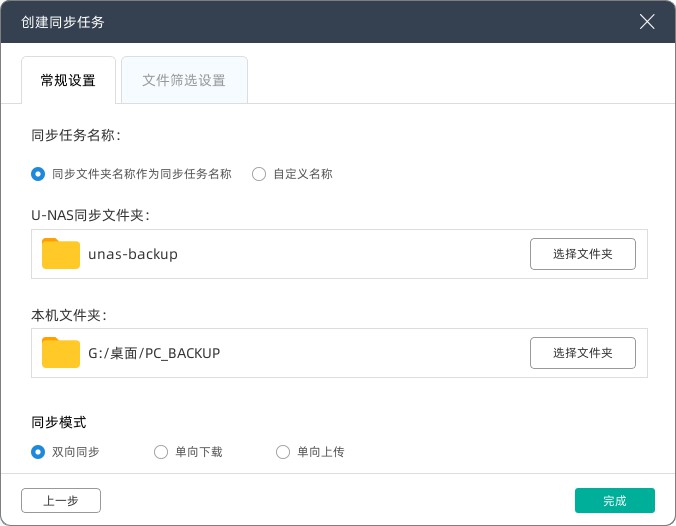The width and height of the screenshot is (676, 526).
Task: Open the 常规设置 tab
Action: [68, 80]
